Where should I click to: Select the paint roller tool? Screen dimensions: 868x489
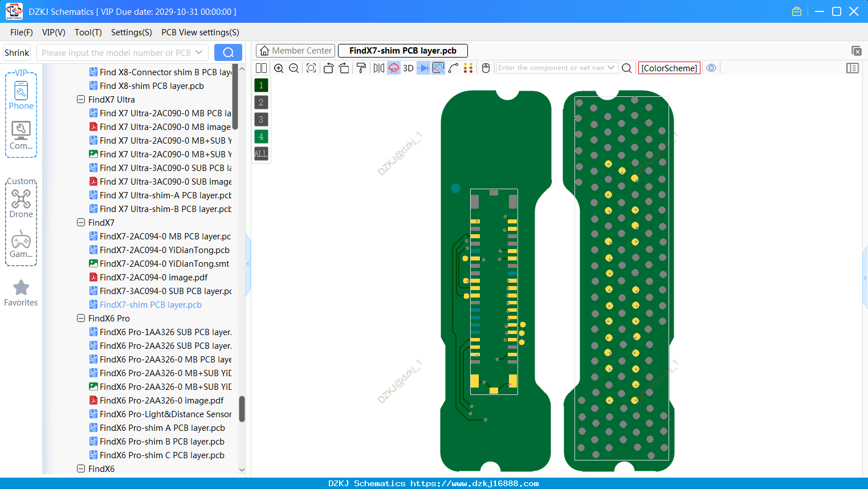361,68
